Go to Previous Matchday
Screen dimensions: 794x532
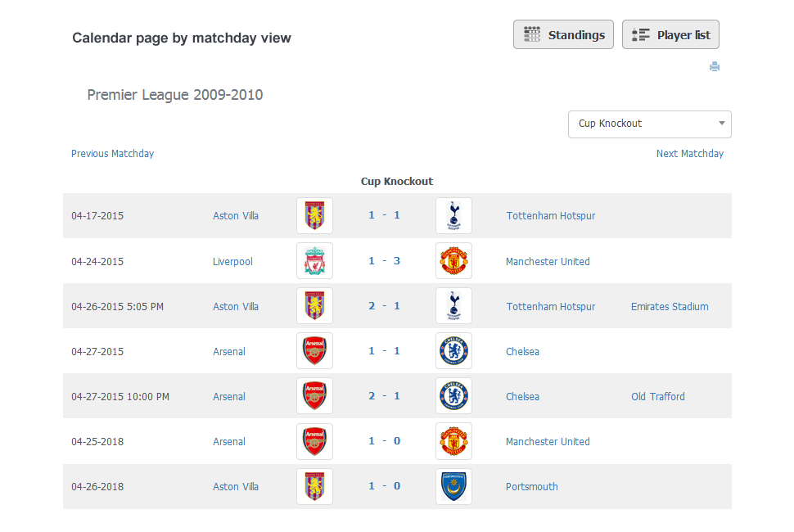point(112,153)
